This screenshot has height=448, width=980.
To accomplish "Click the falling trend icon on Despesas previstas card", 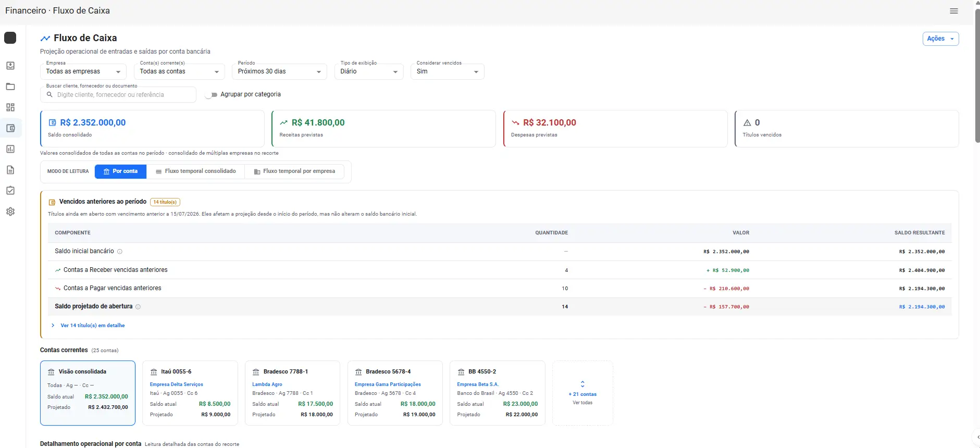I will pos(515,123).
